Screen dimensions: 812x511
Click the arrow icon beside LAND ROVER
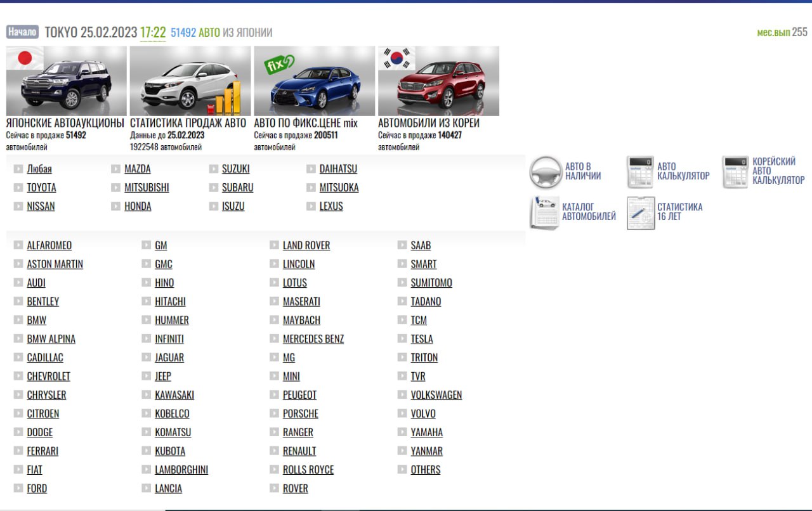[x=274, y=245]
